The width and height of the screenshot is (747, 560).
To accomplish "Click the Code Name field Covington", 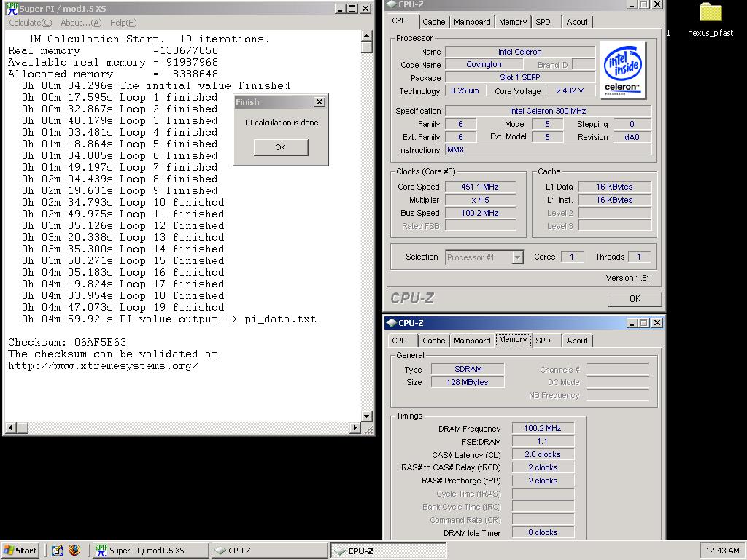I will click(x=484, y=64).
